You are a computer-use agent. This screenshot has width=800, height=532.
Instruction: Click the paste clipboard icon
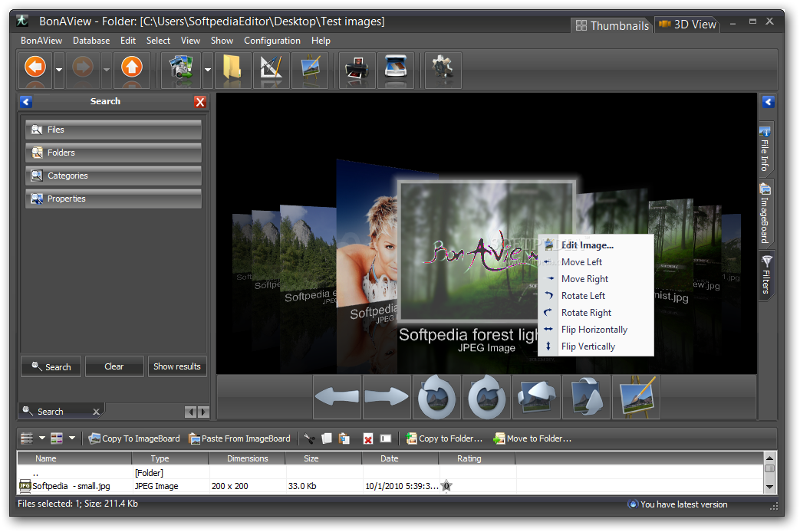pyautogui.click(x=344, y=438)
